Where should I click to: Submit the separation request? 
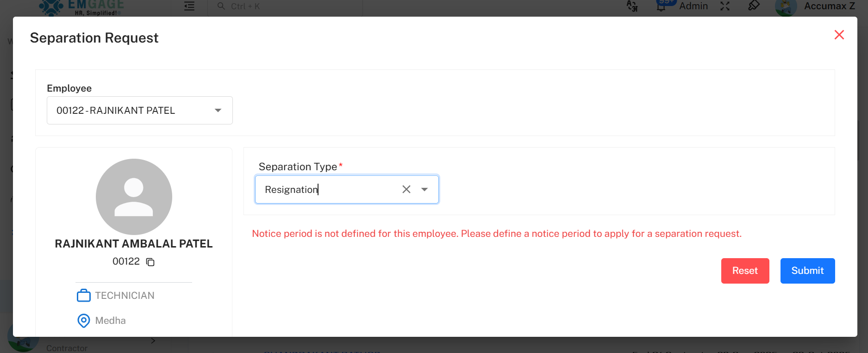click(x=807, y=271)
